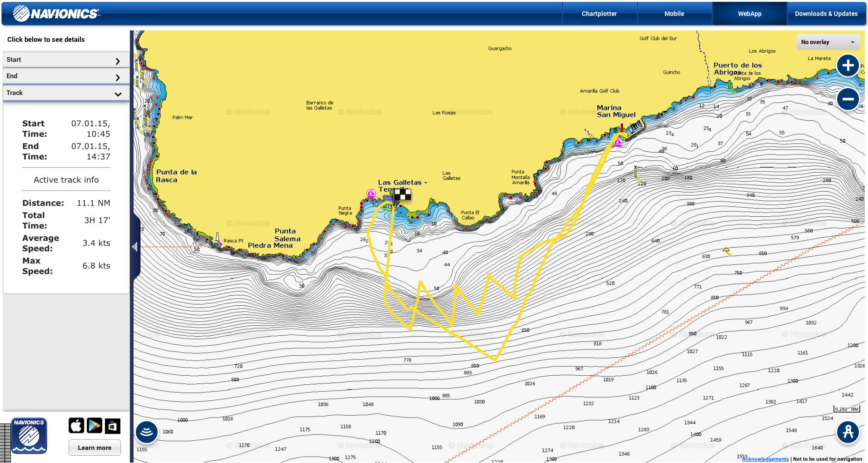The width and height of the screenshot is (868, 463).
Task: Click the Guincho place label
Action: click(x=671, y=72)
